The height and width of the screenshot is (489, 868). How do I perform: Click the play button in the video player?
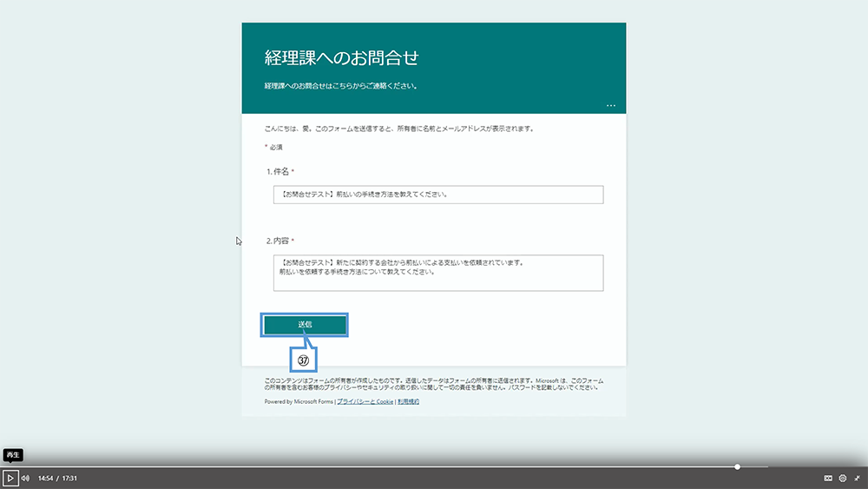point(10,478)
